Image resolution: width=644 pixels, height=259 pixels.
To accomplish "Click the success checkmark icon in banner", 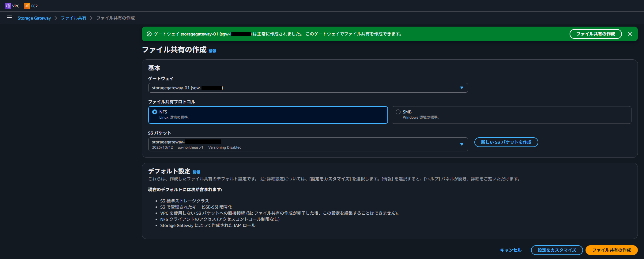I will (x=149, y=34).
